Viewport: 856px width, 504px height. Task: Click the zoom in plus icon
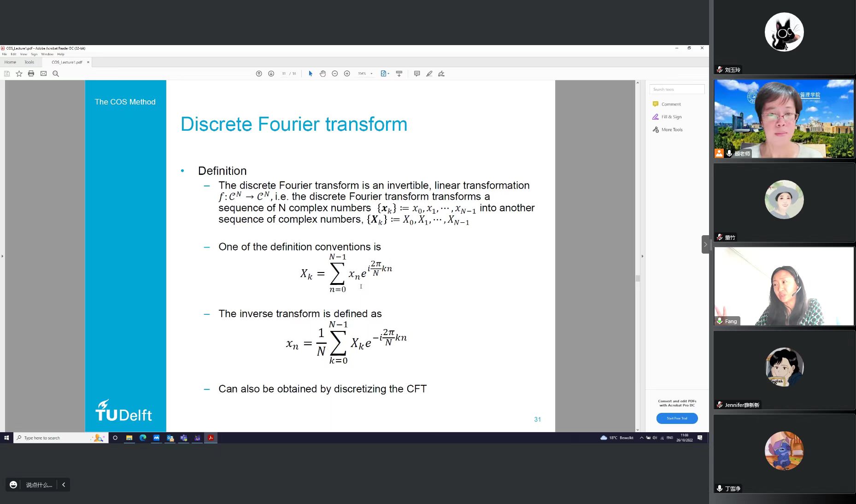[347, 74]
